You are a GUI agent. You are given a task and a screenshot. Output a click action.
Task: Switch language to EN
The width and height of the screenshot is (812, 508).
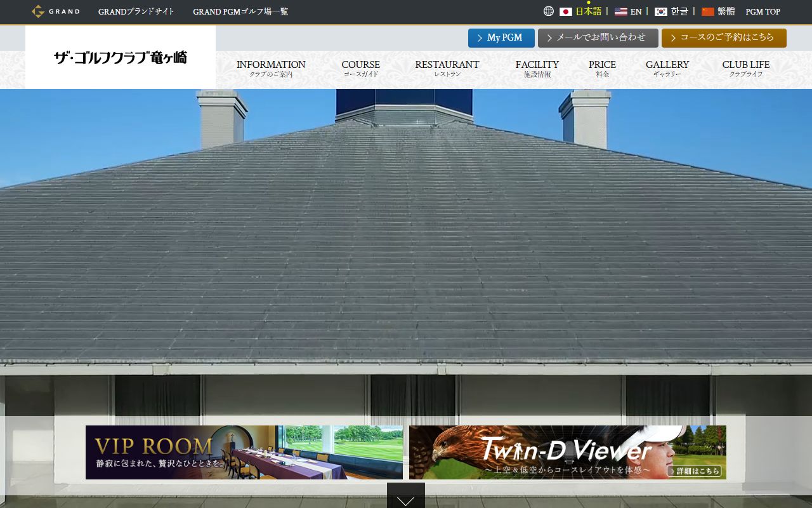pos(636,11)
